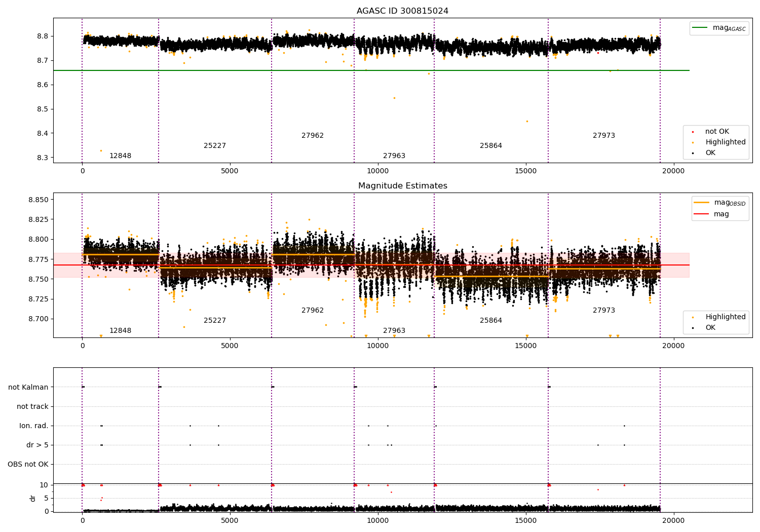Screen dimensions: 760x532
Task: Click the 8.3 y-axis tick label
Action: point(42,158)
